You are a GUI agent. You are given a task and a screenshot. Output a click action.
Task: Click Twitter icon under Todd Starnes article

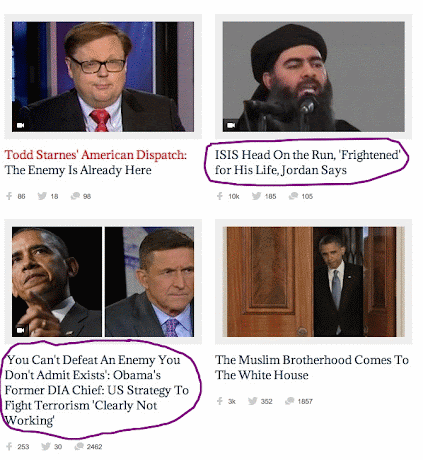pyautogui.click(x=42, y=196)
